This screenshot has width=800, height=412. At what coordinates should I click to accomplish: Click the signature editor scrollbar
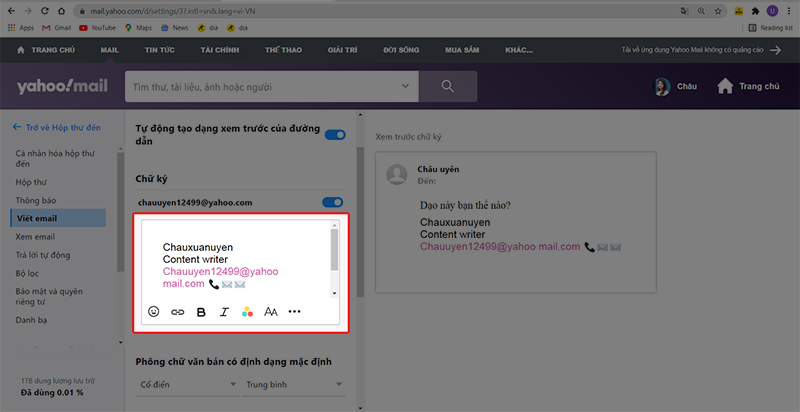click(x=334, y=250)
